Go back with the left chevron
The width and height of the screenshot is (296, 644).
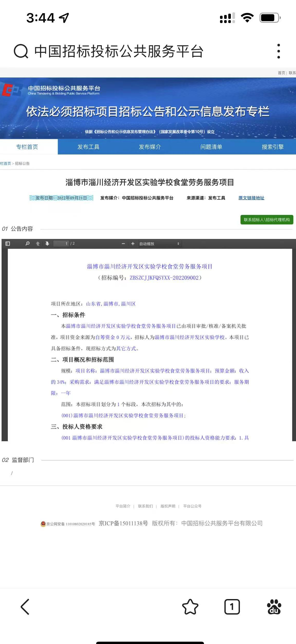click(x=25, y=607)
